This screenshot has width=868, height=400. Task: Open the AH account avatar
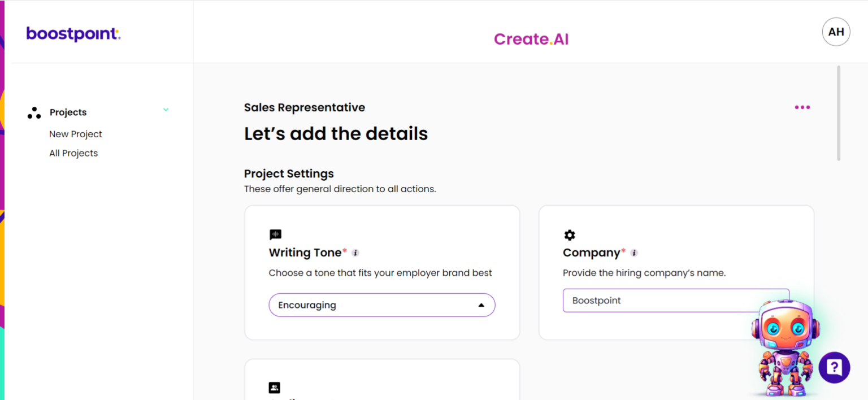[x=836, y=32]
